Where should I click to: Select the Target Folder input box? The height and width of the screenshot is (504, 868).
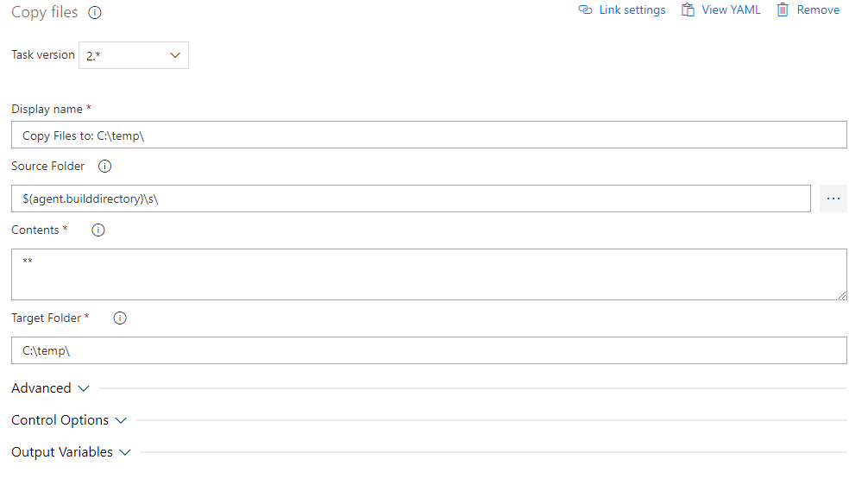pos(429,350)
